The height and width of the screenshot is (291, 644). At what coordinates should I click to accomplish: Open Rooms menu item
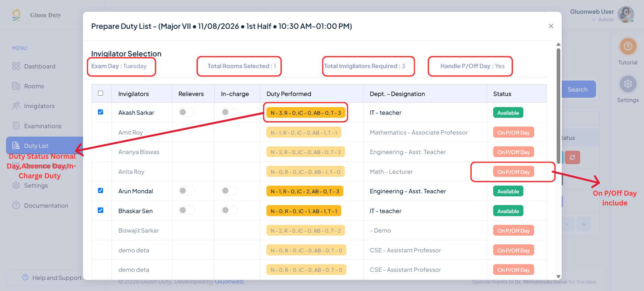click(x=34, y=86)
